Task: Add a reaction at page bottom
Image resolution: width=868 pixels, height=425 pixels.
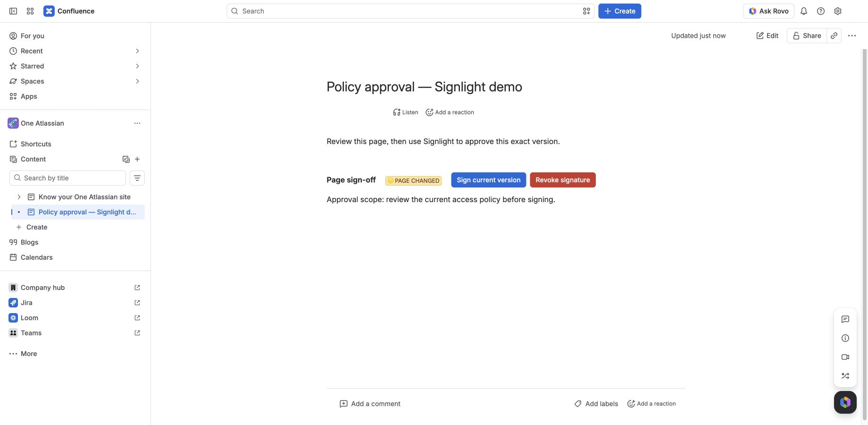Action: click(651, 404)
